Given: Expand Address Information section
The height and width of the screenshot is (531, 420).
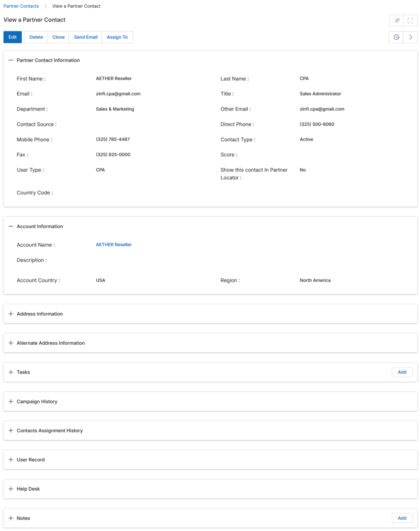Looking at the screenshot, I should coord(11,314).
